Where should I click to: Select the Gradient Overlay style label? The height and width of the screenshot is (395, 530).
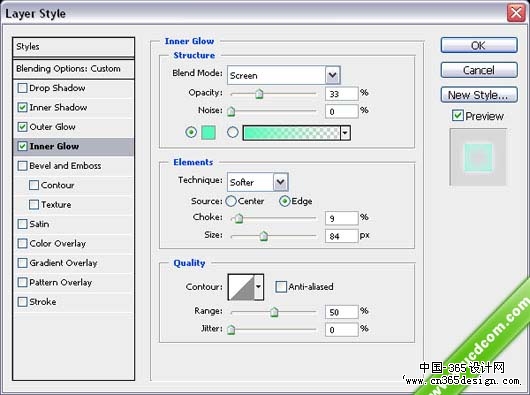pyautogui.click(x=63, y=263)
